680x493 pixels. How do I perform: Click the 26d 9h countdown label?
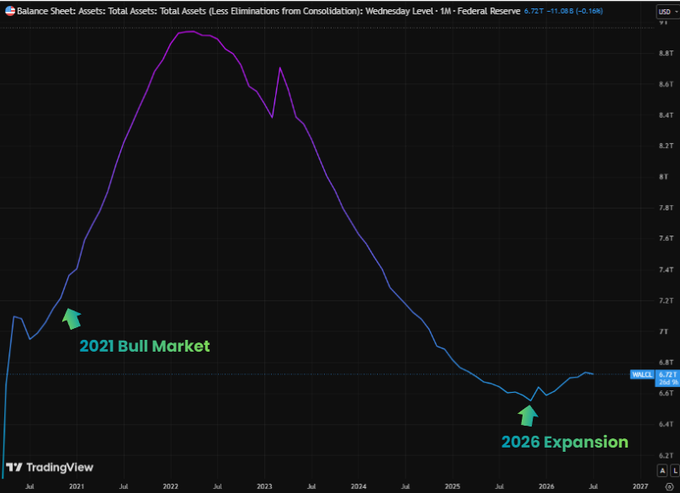coord(668,382)
